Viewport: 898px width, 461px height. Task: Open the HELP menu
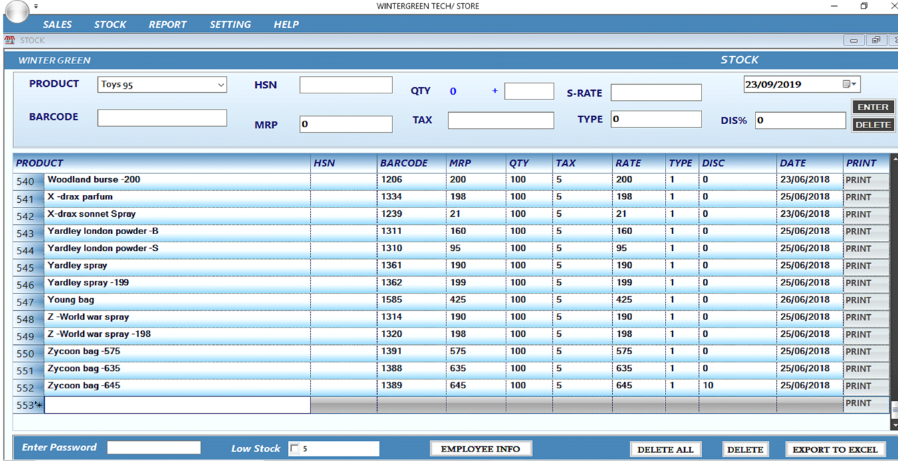(x=286, y=25)
